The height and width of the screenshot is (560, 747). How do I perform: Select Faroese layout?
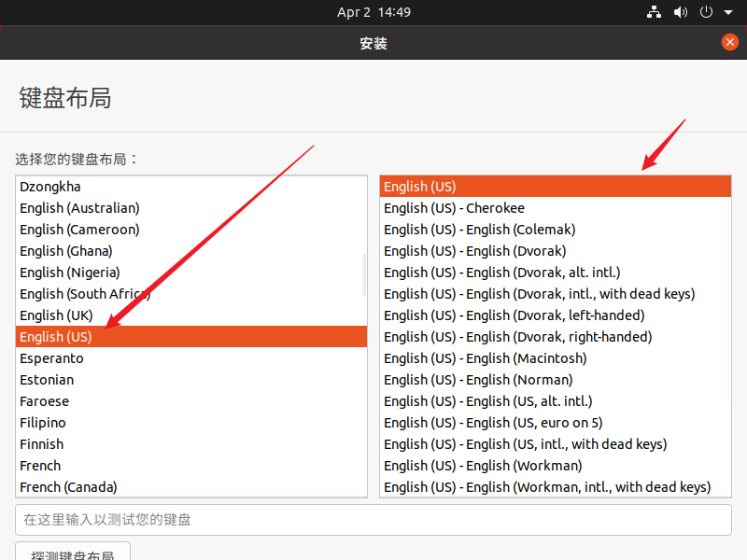coord(191,401)
